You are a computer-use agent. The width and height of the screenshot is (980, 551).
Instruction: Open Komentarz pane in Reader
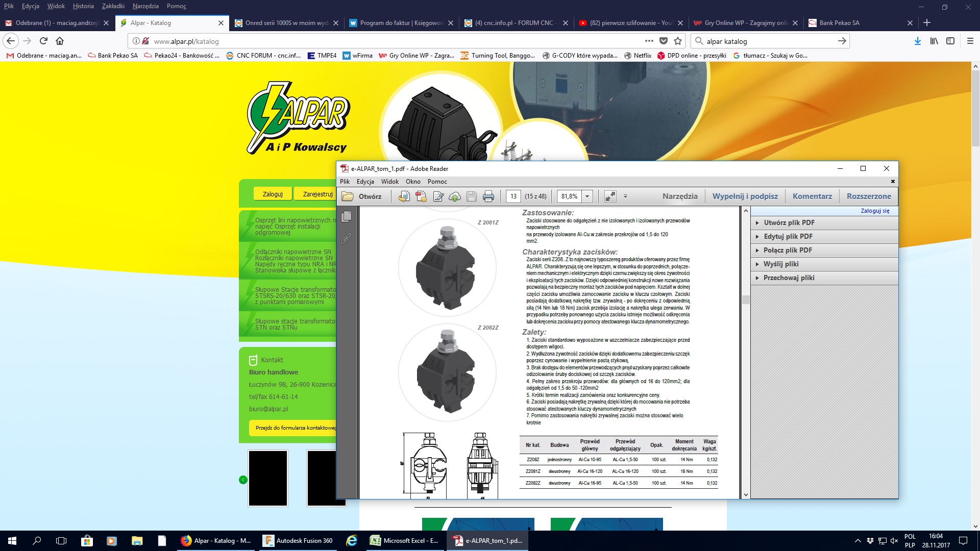point(812,196)
